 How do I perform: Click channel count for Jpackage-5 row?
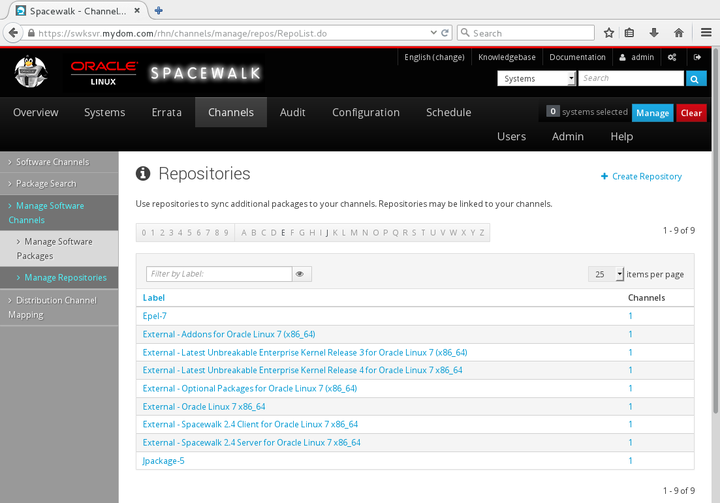630,461
